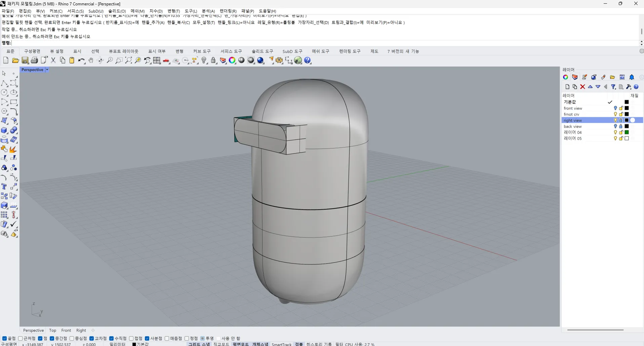Add new viewport tab with plus icon
644x346 pixels.
(93, 330)
